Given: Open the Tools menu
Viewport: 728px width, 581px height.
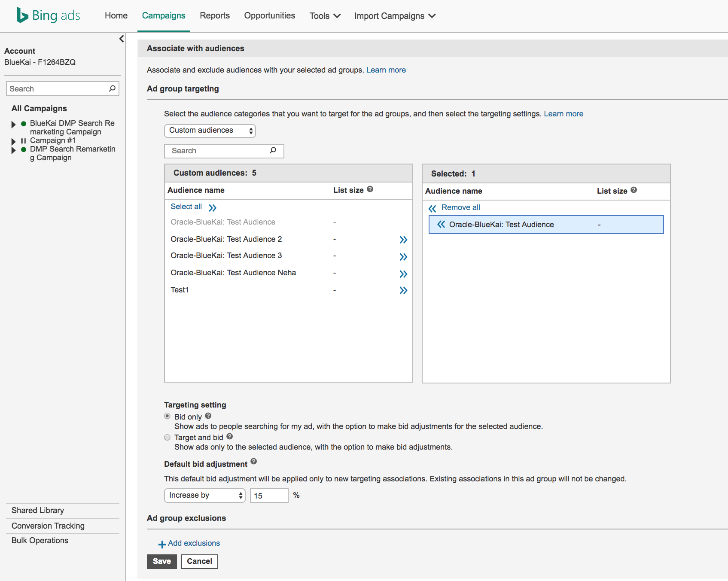Looking at the screenshot, I should coord(325,16).
